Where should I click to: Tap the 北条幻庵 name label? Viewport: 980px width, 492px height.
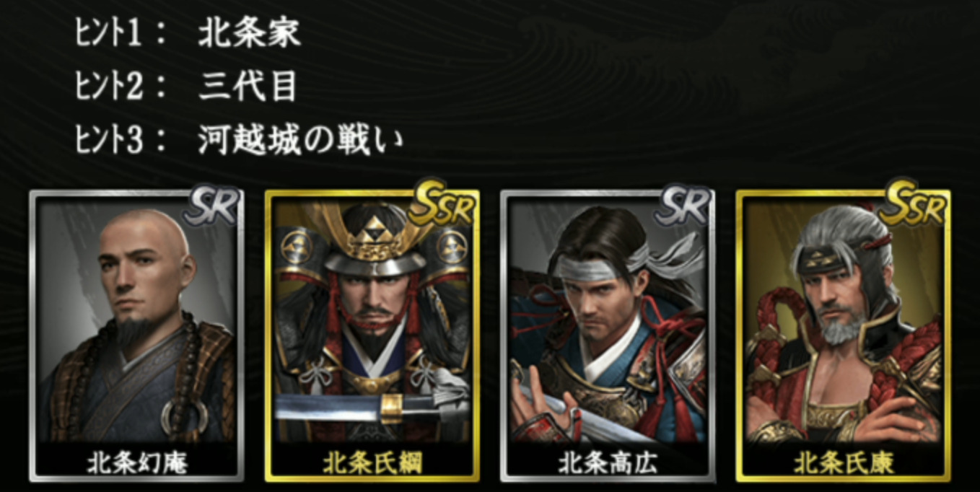coord(137,462)
